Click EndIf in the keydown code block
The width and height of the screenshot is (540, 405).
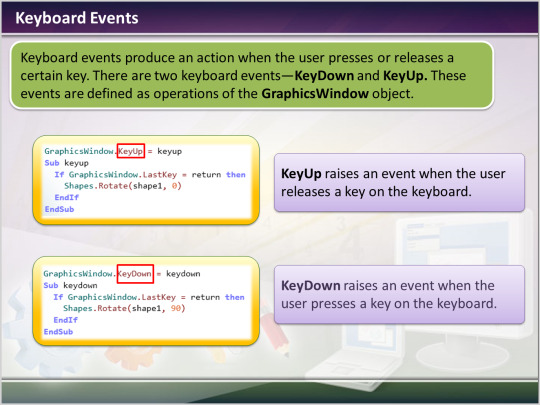click(x=65, y=320)
